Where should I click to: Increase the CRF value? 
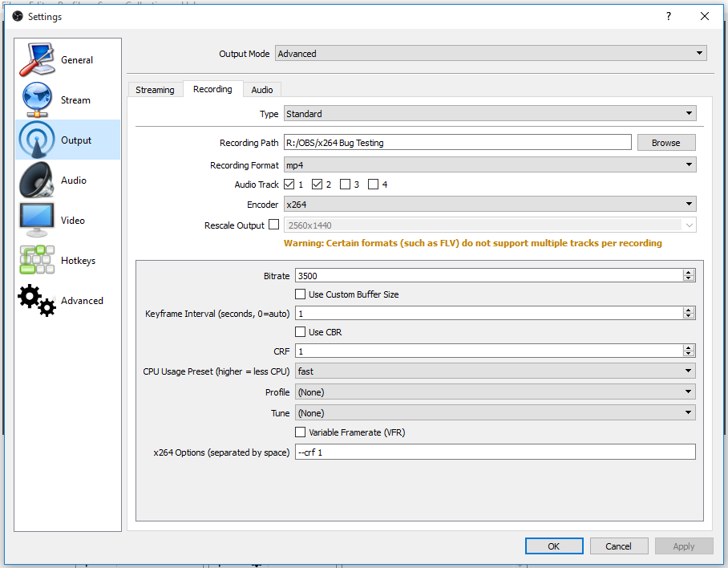(689, 347)
